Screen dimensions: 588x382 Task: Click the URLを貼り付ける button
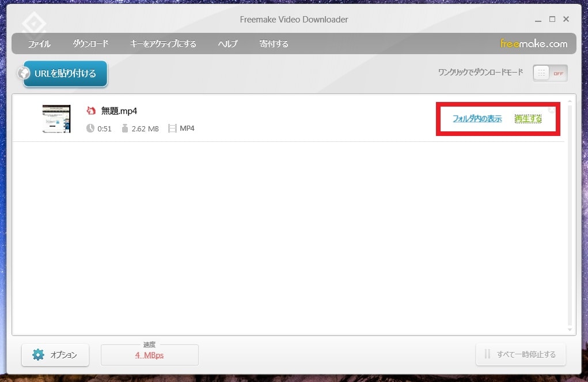point(65,74)
